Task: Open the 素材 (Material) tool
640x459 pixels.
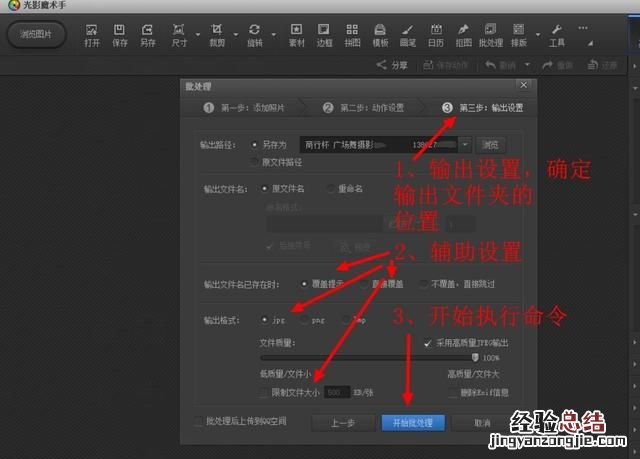Action: tap(296, 35)
